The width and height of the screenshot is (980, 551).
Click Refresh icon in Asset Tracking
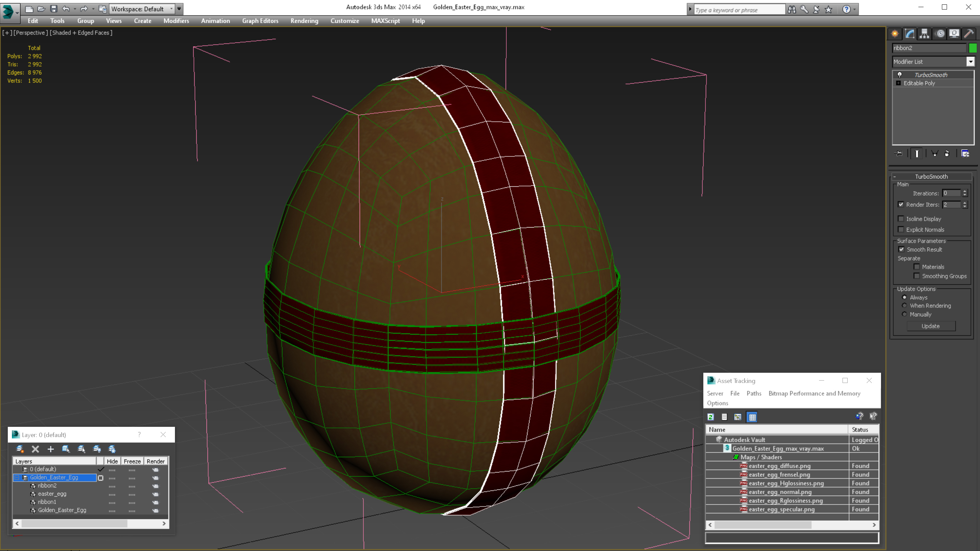click(710, 417)
